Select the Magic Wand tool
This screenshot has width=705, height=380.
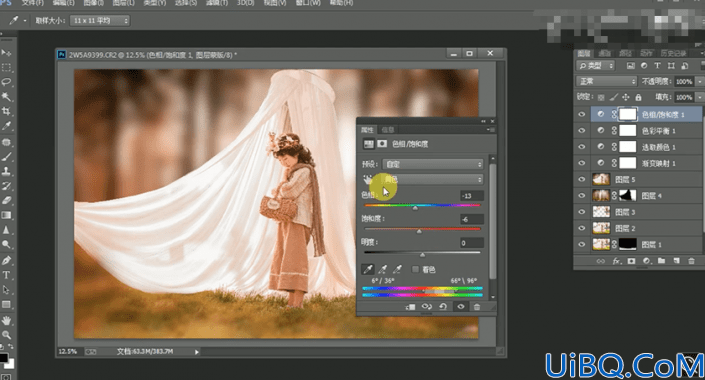click(6, 97)
